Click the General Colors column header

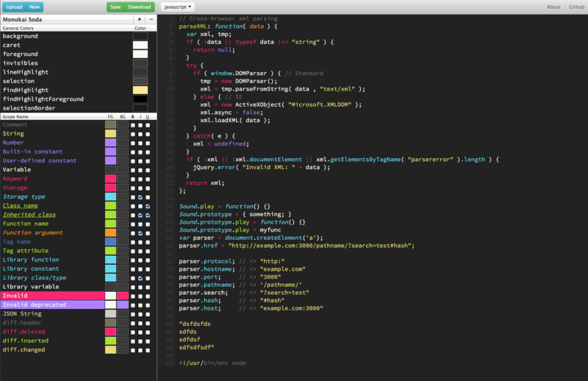pos(18,28)
